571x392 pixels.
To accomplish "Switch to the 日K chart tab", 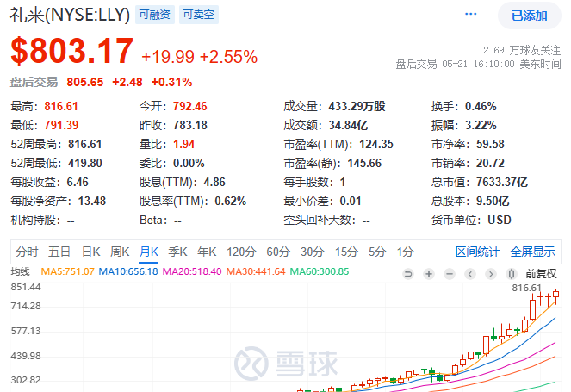I will [x=90, y=252].
